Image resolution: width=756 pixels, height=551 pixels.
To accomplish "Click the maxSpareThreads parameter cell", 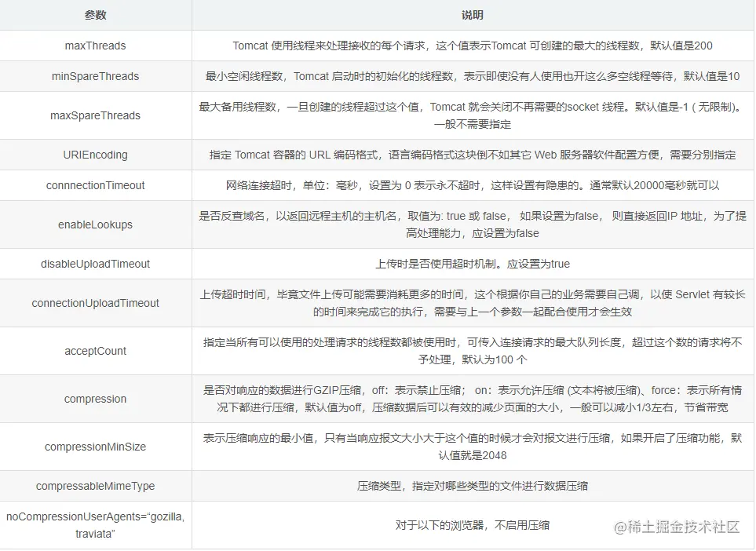I will pos(96,115).
